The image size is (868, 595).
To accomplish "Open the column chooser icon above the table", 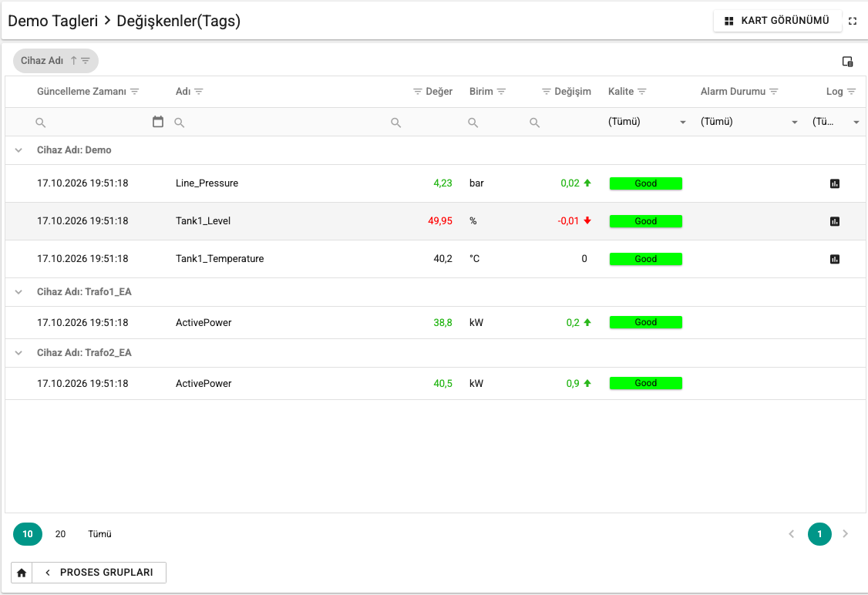I will [x=847, y=62].
